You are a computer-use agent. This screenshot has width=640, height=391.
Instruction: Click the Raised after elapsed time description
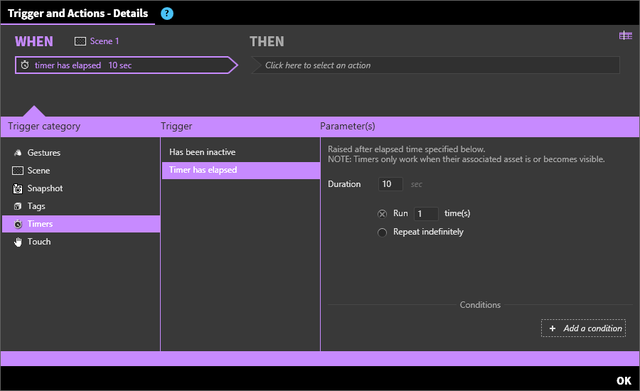407,149
